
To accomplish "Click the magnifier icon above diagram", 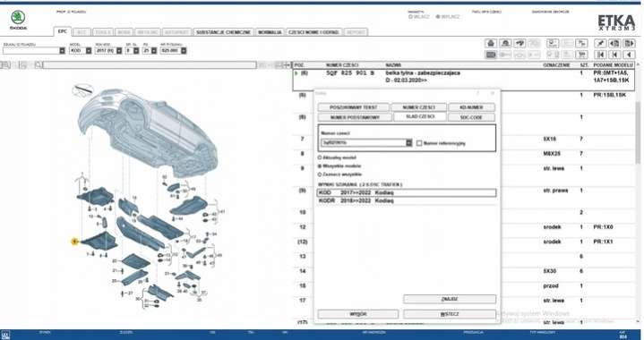I will coord(38,64).
